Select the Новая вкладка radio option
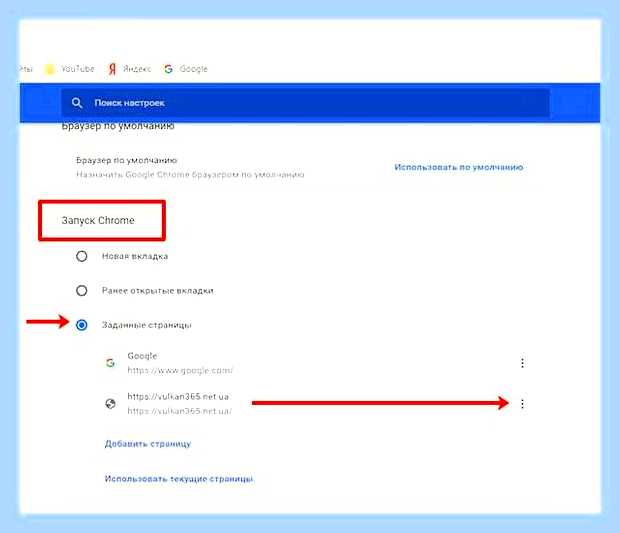 82,256
